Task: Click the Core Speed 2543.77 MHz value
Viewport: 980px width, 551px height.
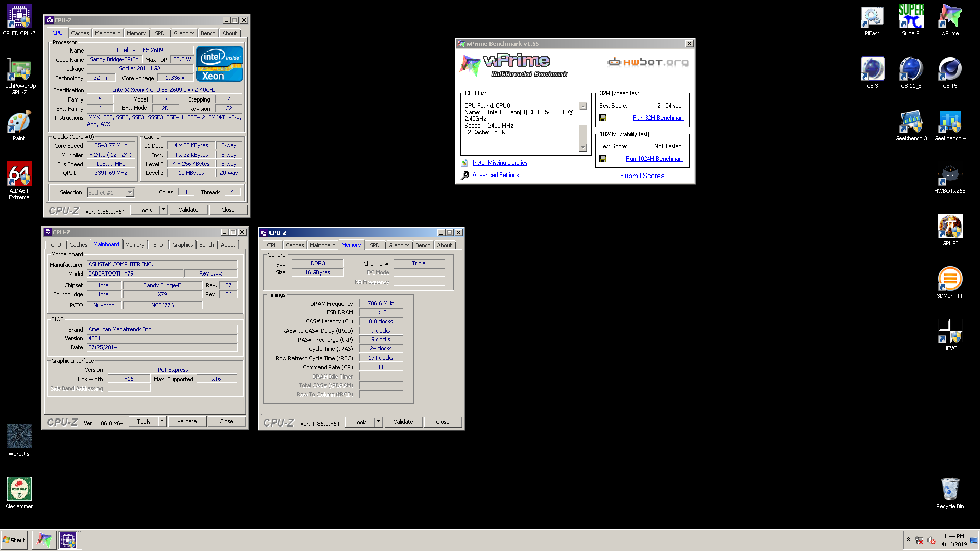Action: [111, 145]
